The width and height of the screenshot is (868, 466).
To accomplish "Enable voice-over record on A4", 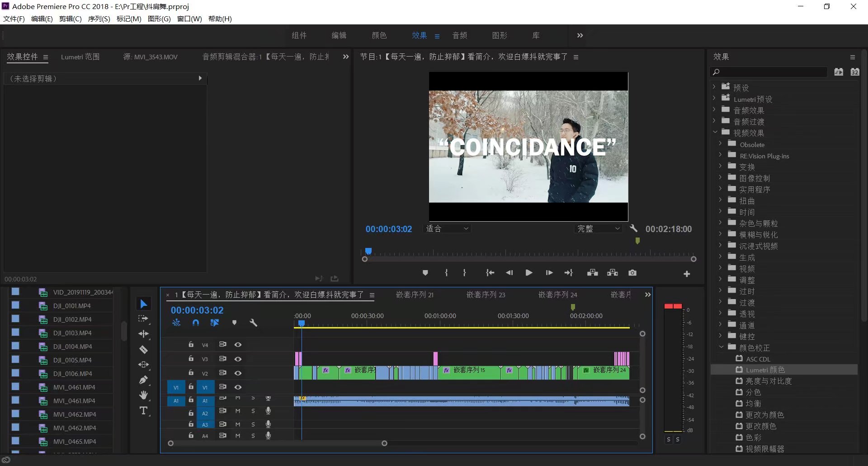I will pos(268,435).
